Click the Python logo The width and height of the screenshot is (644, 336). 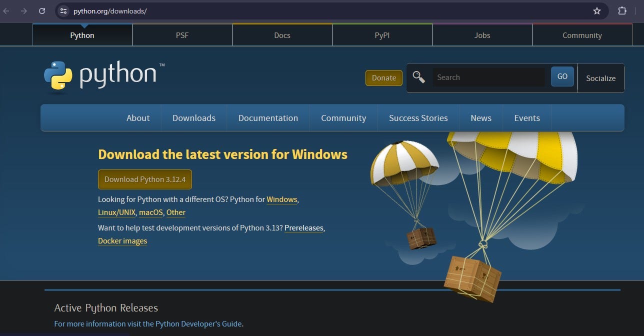point(103,76)
